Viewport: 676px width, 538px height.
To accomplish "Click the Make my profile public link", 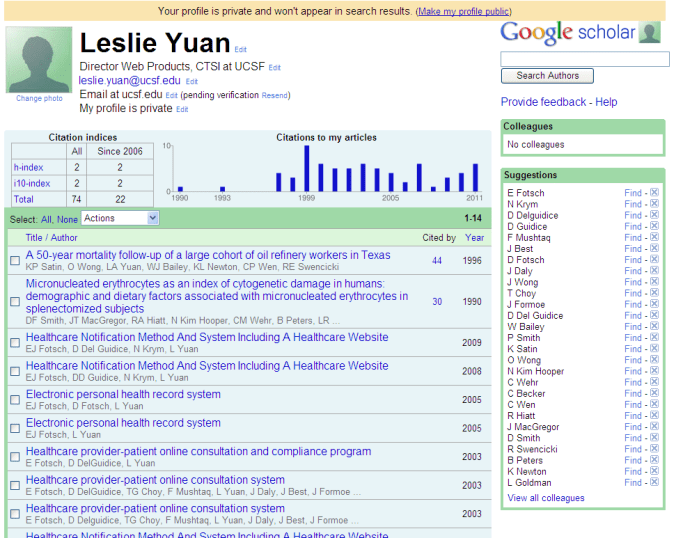I will [x=463, y=11].
